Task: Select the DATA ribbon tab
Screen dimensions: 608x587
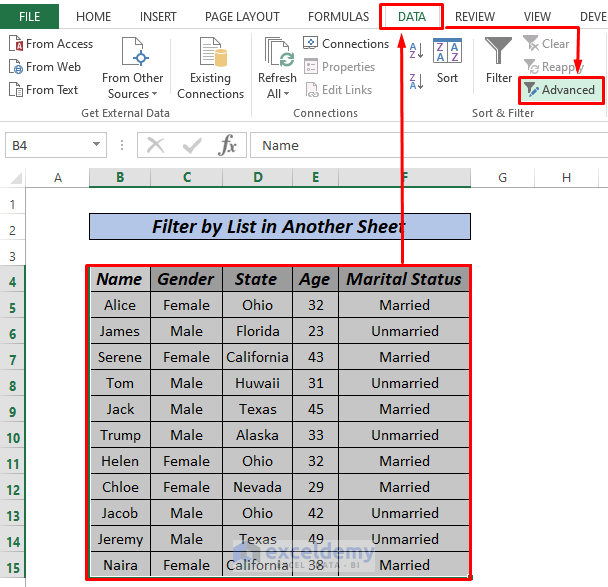Action: (x=411, y=17)
